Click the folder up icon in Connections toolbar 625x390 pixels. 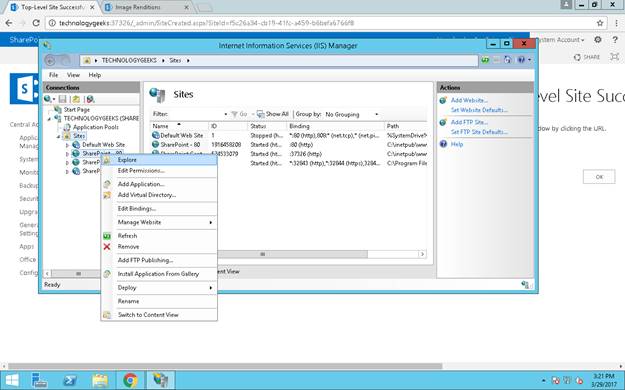click(76, 99)
